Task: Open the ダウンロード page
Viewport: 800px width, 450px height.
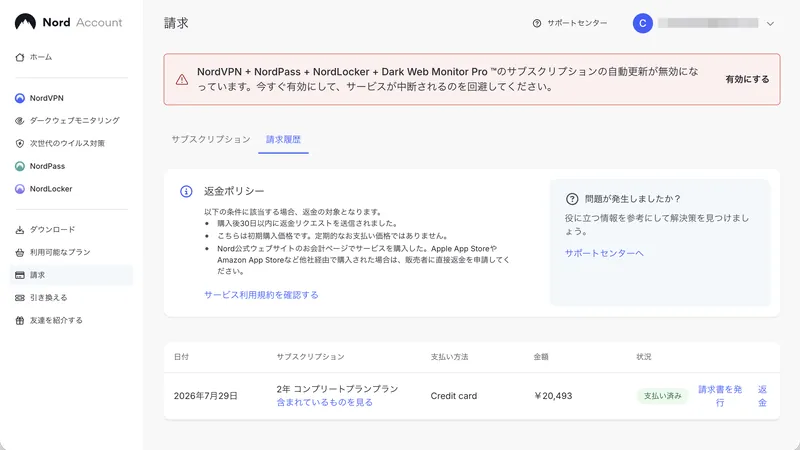Action: (71, 230)
